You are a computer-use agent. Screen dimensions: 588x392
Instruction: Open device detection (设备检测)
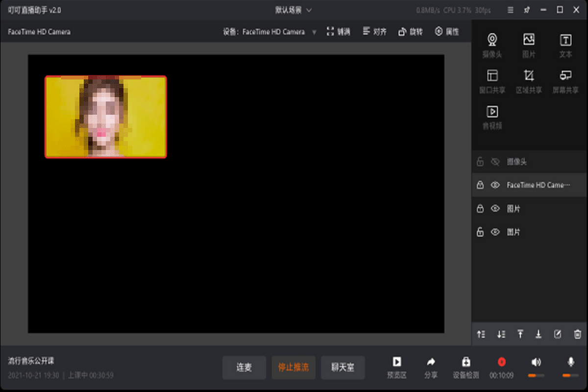(466, 367)
